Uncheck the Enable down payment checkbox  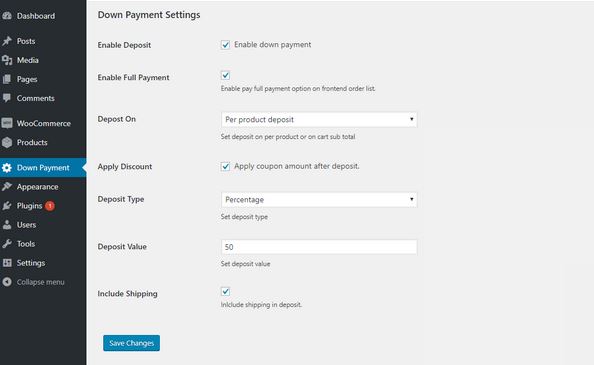coord(225,45)
